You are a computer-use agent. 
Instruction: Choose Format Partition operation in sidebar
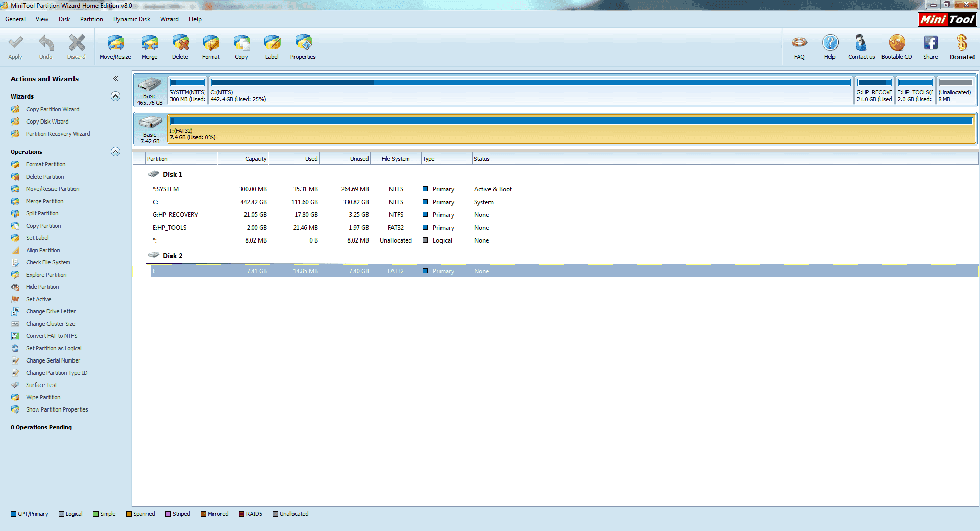pyautogui.click(x=46, y=164)
